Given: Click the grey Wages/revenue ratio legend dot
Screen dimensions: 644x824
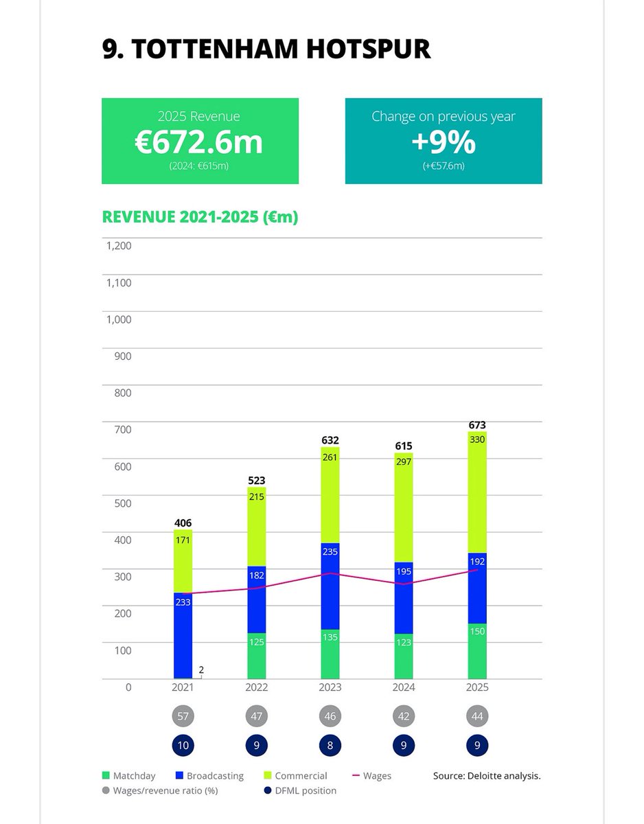Looking at the screenshot, I should [105, 790].
